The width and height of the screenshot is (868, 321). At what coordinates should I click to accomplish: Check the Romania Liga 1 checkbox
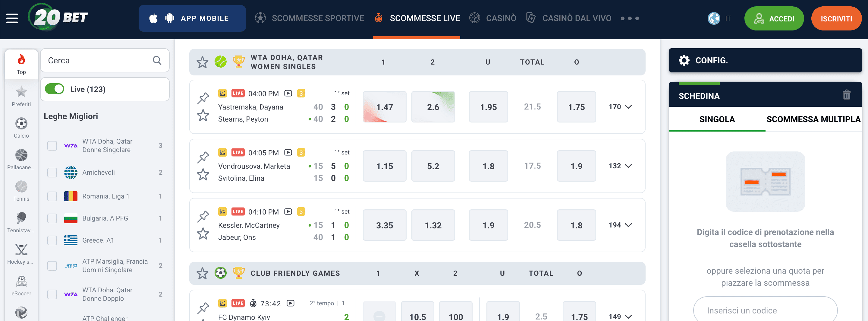point(52,196)
